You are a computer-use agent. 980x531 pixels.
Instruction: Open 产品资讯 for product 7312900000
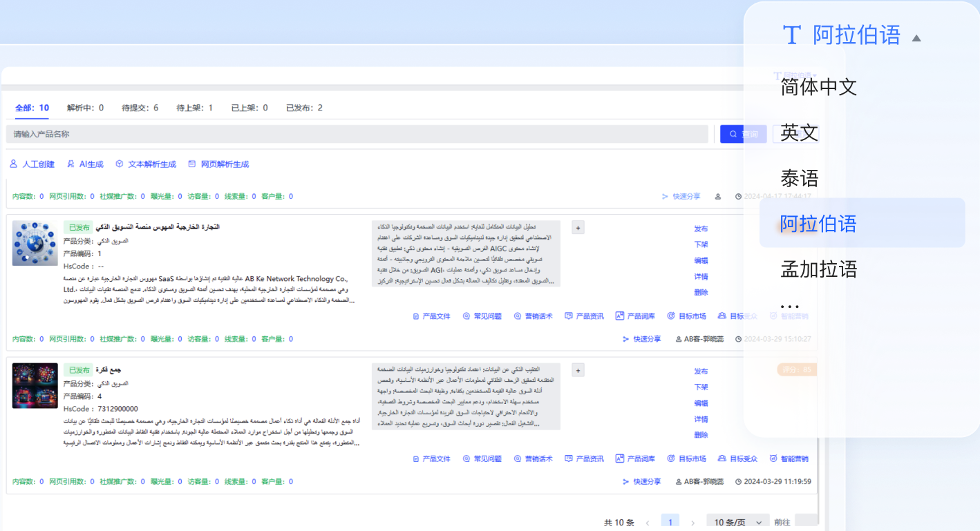tap(585, 458)
